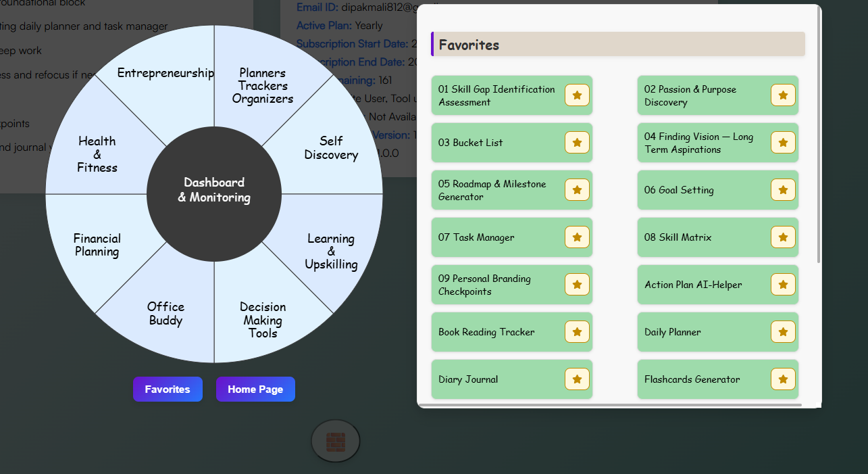Select Decision Making Tools segment
The width and height of the screenshot is (868, 474).
click(x=263, y=320)
